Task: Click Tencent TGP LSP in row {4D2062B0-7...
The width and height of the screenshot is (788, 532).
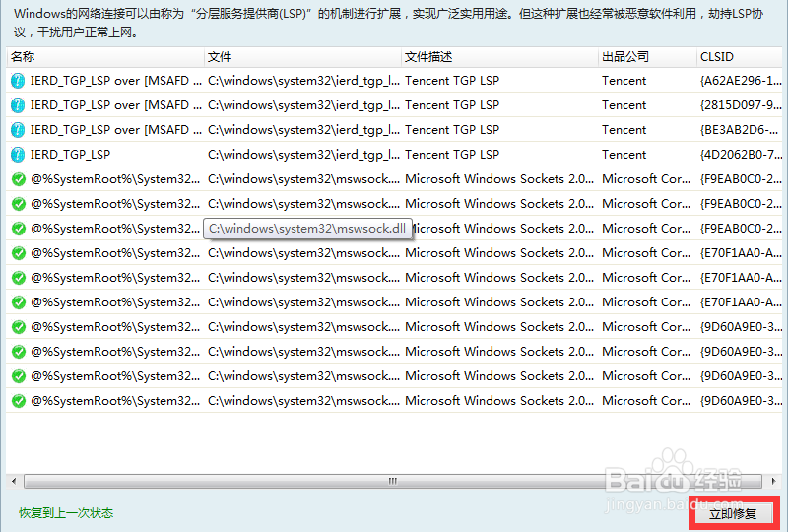Action: click(452, 155)
